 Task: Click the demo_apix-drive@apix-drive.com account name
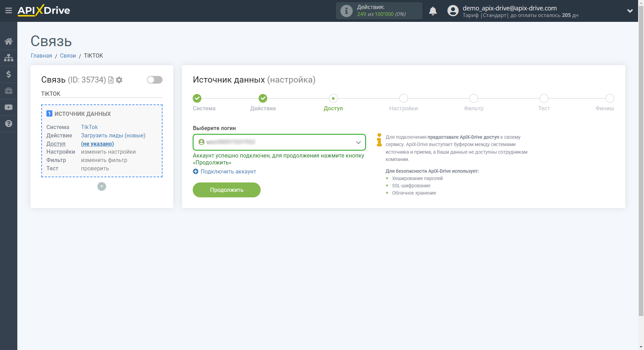tap(510, 8)
